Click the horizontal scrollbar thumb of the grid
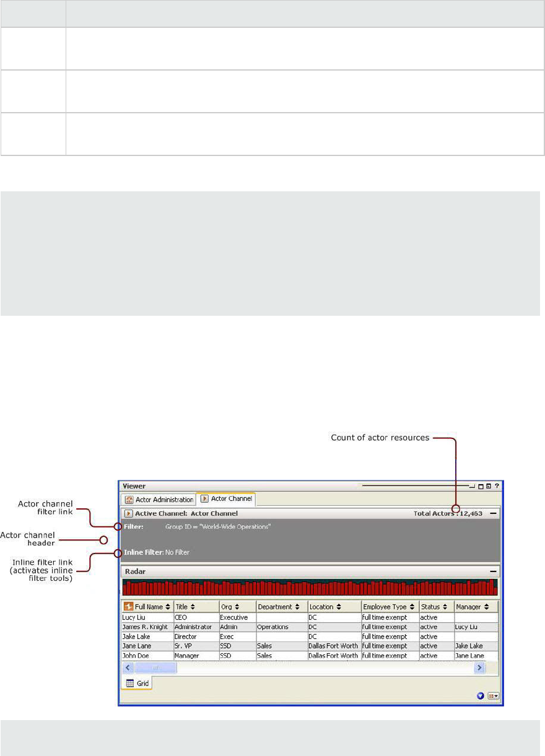The width and height of the screenshot is (545, 756). click(155, 667)
